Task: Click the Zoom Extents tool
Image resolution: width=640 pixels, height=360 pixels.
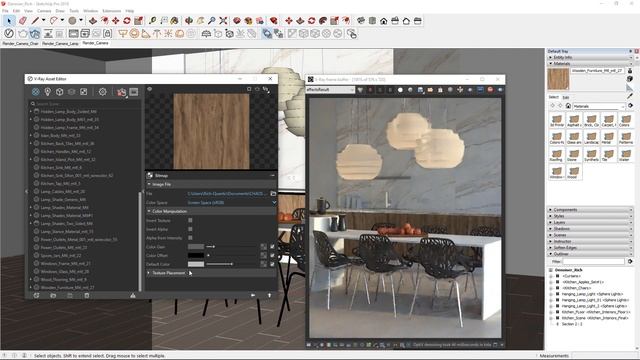Action: (x=223, y=21)
